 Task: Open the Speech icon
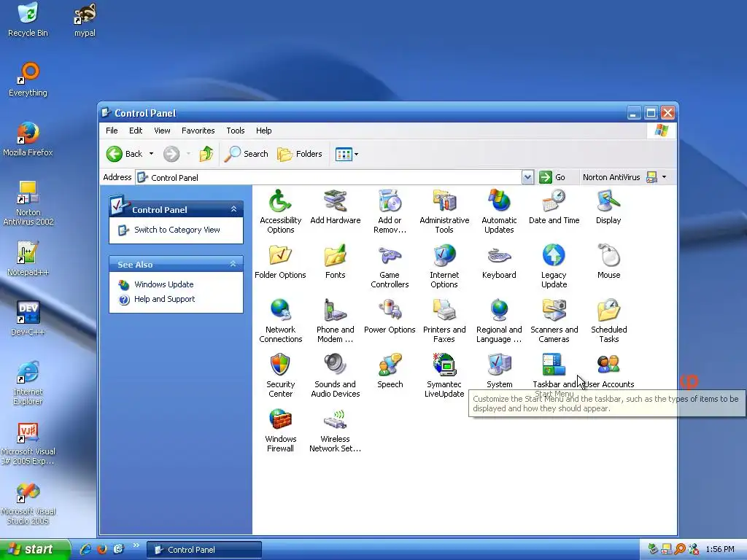pyautogui.click(x=390, y=365)
